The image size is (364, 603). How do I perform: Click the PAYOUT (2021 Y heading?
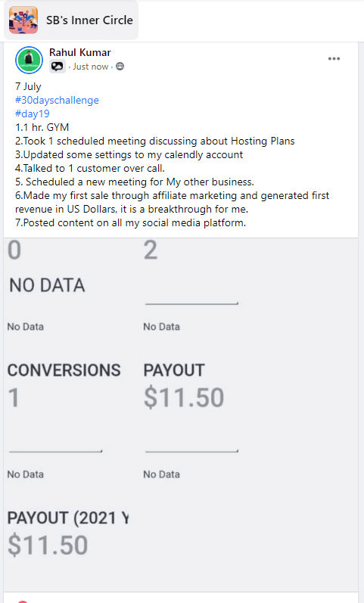68,518
